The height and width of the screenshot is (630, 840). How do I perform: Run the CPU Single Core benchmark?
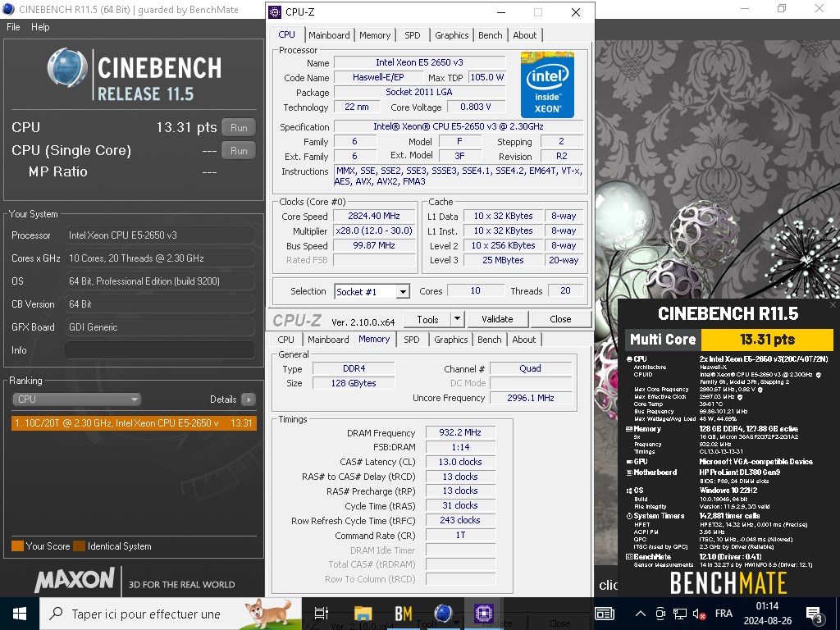click(x=239, y=151)
